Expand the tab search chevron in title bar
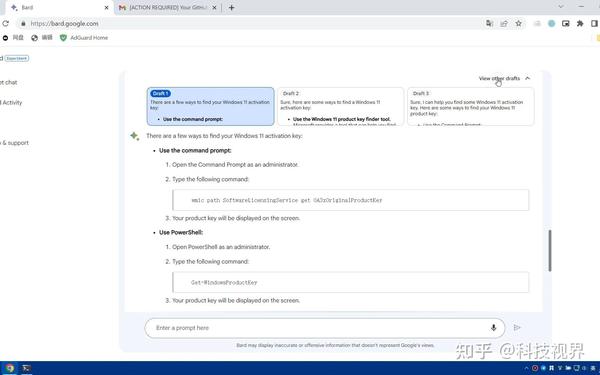Viewport: 600px width, 375px height. point(561,7)
